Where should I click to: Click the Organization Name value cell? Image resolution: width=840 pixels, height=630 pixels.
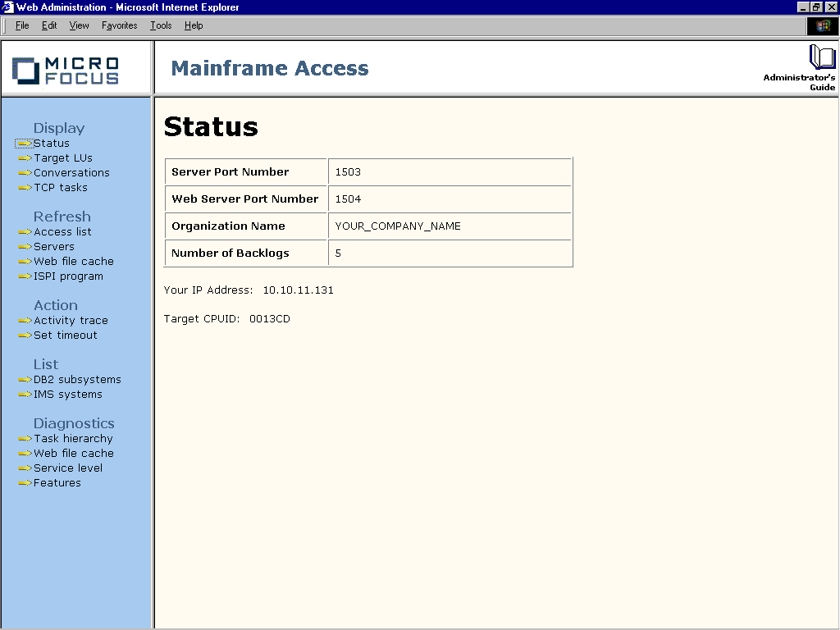tap(449, 226)
